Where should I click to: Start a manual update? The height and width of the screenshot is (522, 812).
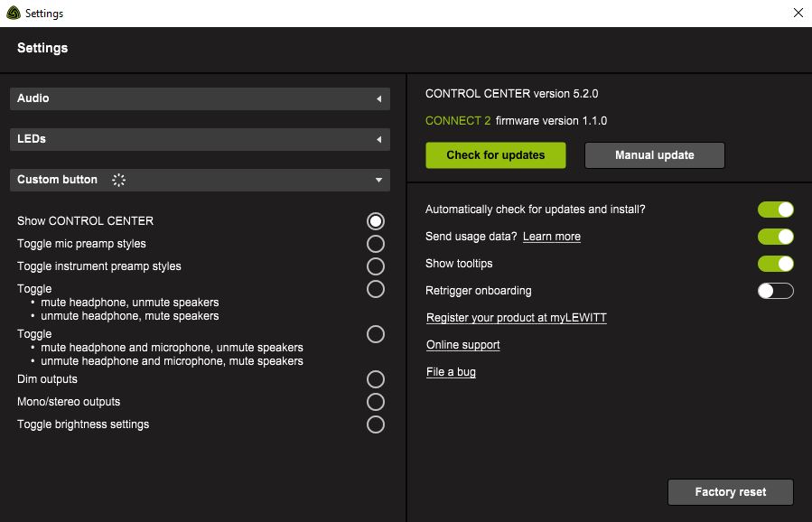[x=654, y=154]
